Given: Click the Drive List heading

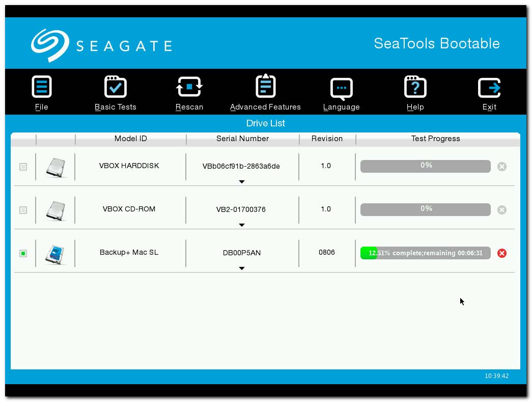Looking at the screenshot, I should 266,123.
